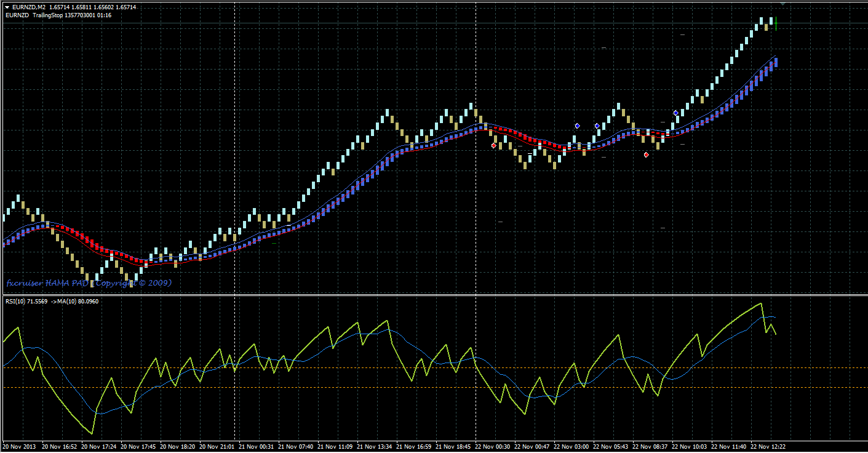
Task: Click the 20 Nov 17:24 time label
Action: click(98, 446)
